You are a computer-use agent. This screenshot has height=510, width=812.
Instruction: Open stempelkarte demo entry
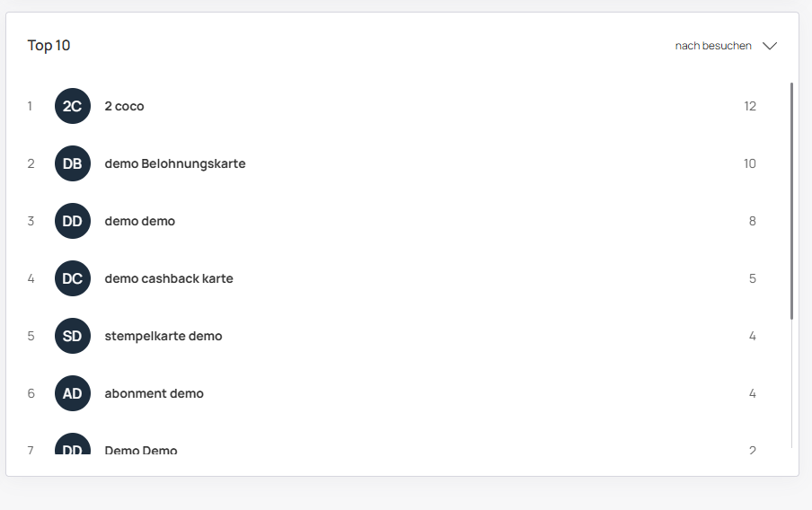point(163,336)
